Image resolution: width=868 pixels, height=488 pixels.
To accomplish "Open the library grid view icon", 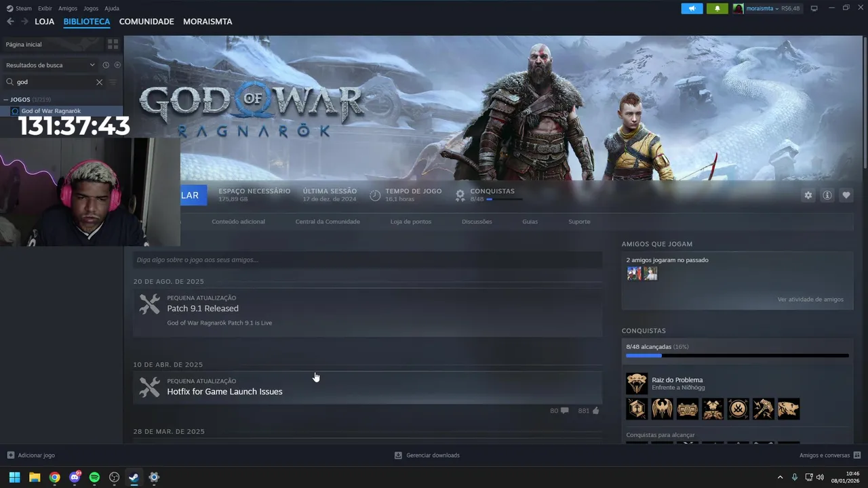I will [x=113, y=44].
